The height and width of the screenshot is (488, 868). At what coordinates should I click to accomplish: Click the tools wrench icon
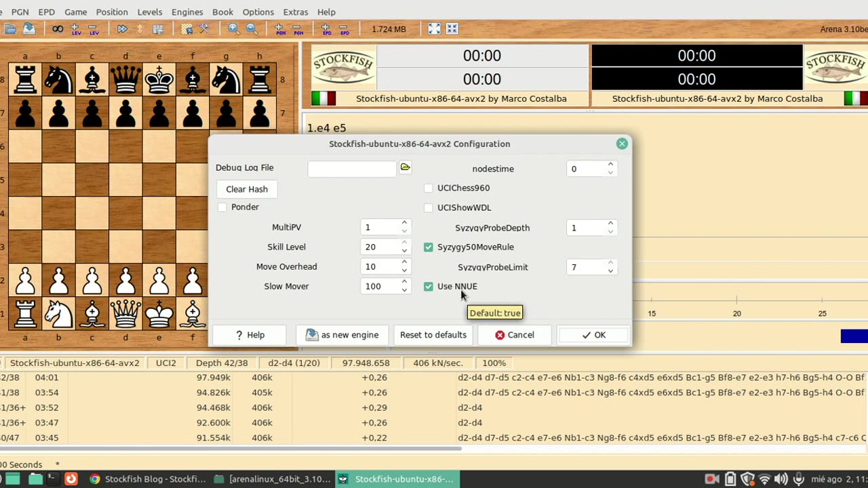pyautogui.click(x=204, y=29)
